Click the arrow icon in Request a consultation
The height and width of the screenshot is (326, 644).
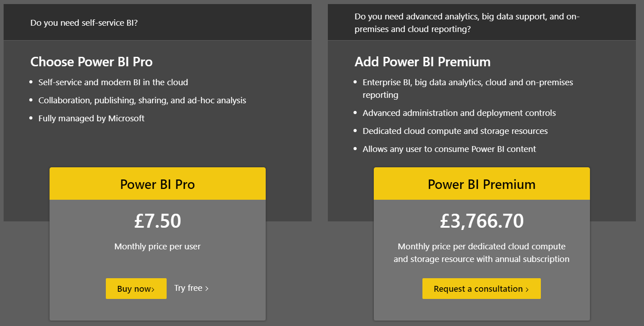pyautogui.click(x=527, y=289)
